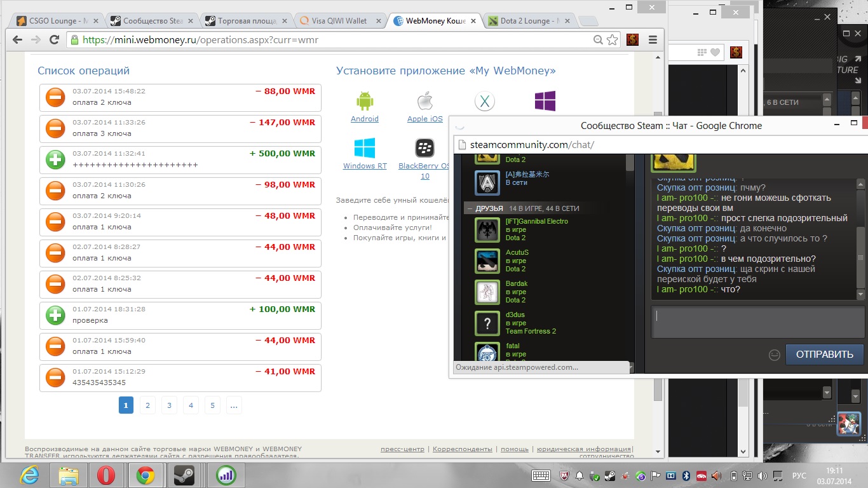Open the Dota 2 Lounge browser tab
This screenshot has height=488, width=868.
(528, 20)
